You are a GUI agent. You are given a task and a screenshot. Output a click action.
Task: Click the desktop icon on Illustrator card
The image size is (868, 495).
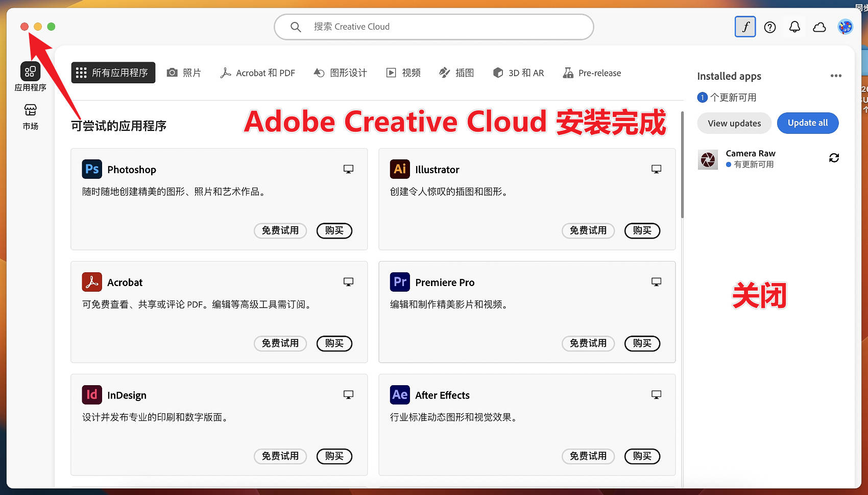click(x=656, y=169)
